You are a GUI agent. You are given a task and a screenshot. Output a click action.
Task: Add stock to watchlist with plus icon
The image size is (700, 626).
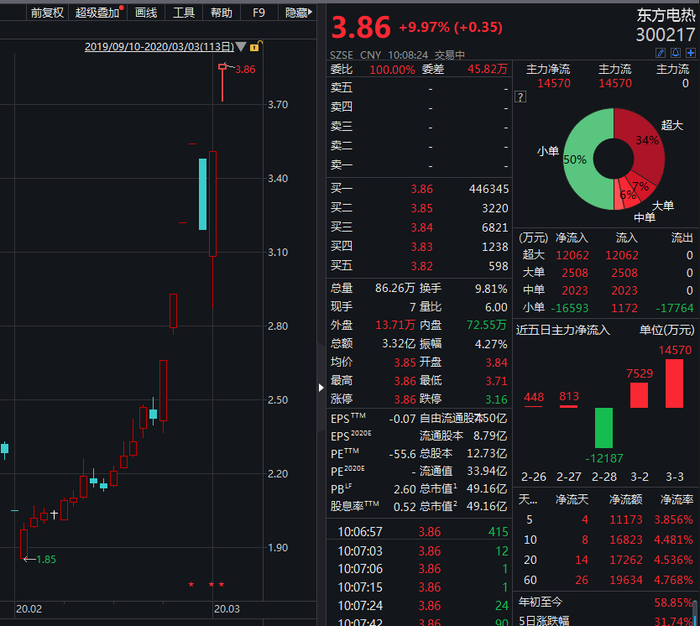pos(691,53)
